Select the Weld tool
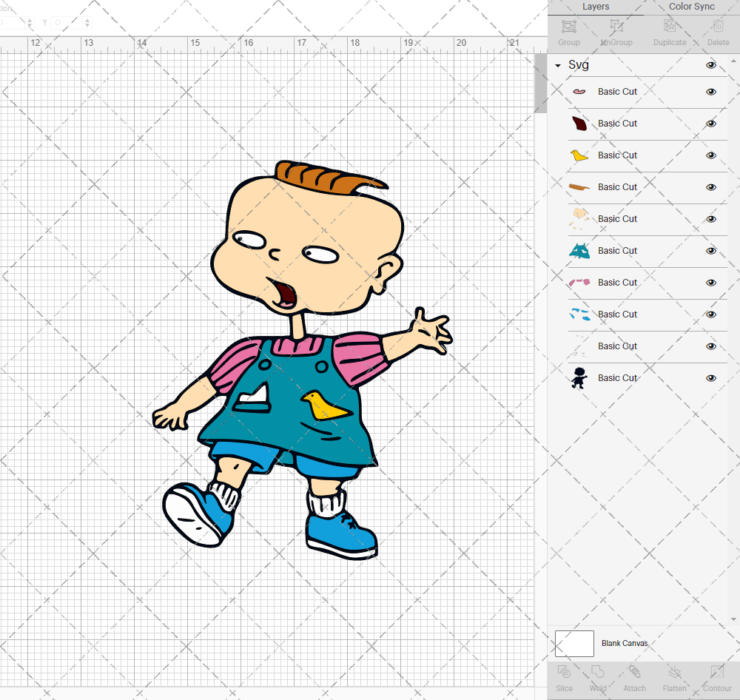 tap(597, 672)
